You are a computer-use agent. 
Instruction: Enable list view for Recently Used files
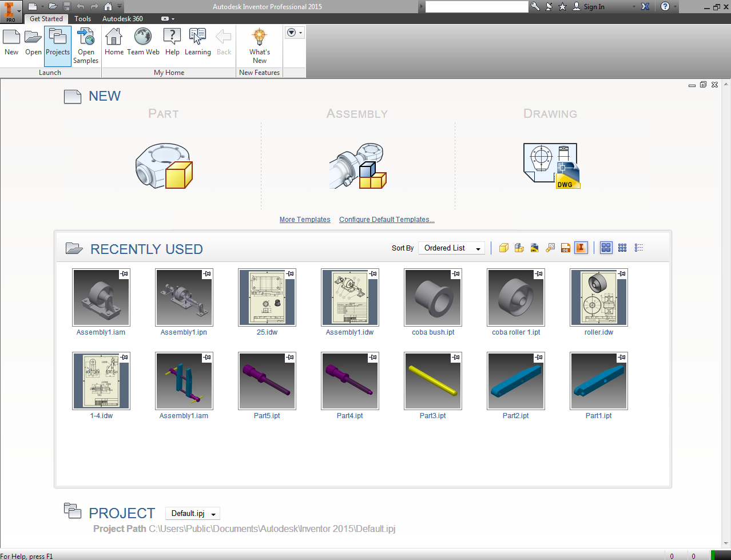(x=638, y=248)
